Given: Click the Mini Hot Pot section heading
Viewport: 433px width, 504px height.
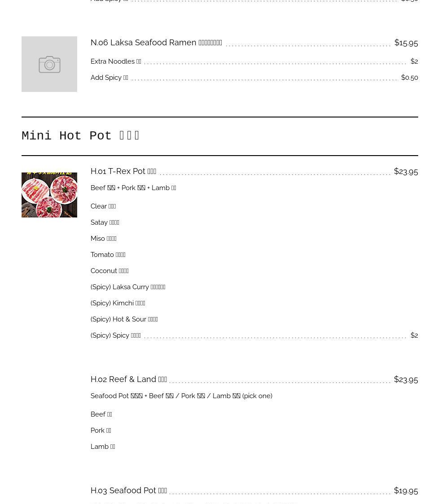Looking at the screenshot, I should pos(81,136).
